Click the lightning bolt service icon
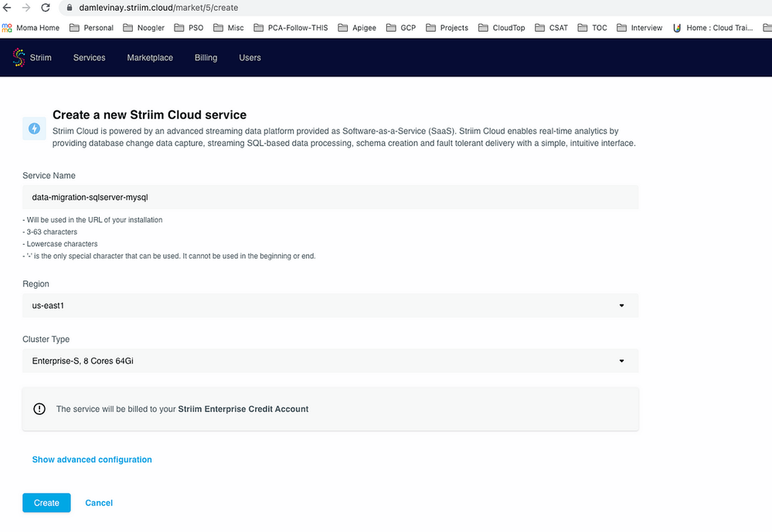The image size is (772, 532). [x=35, y=128]
